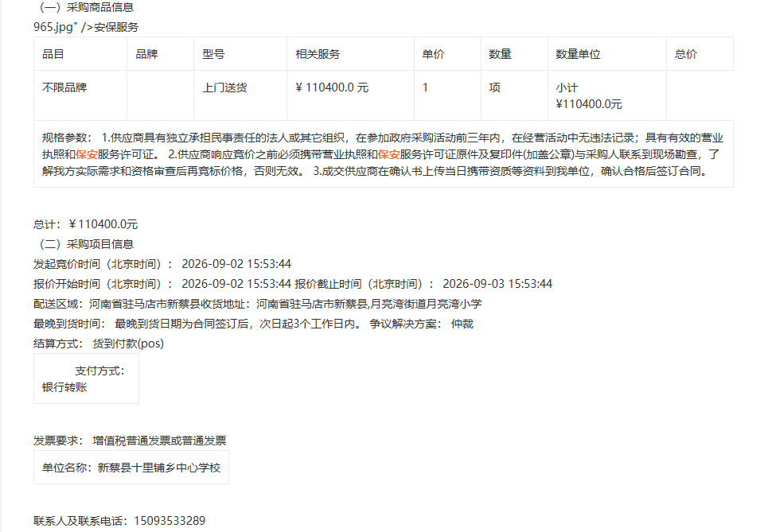Screen dimensions: 764x532
Task: Select the 不限品牌 table cell
Action: [x=80, y=95]
